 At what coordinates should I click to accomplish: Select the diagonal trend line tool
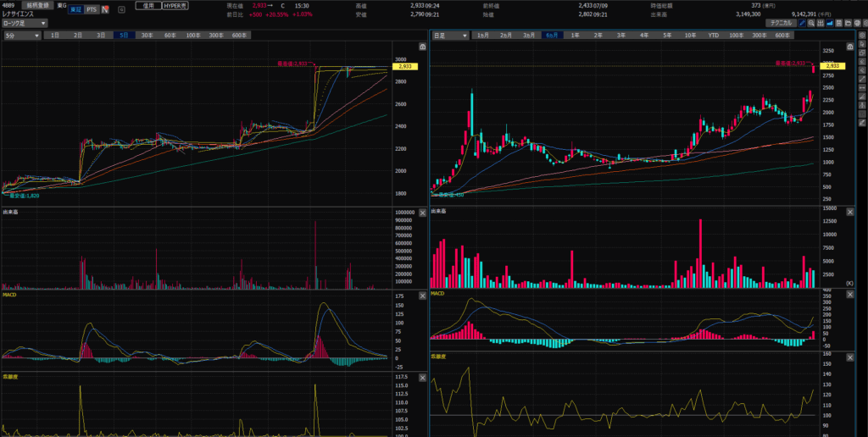pyautogui.click(x=862, y=79)
